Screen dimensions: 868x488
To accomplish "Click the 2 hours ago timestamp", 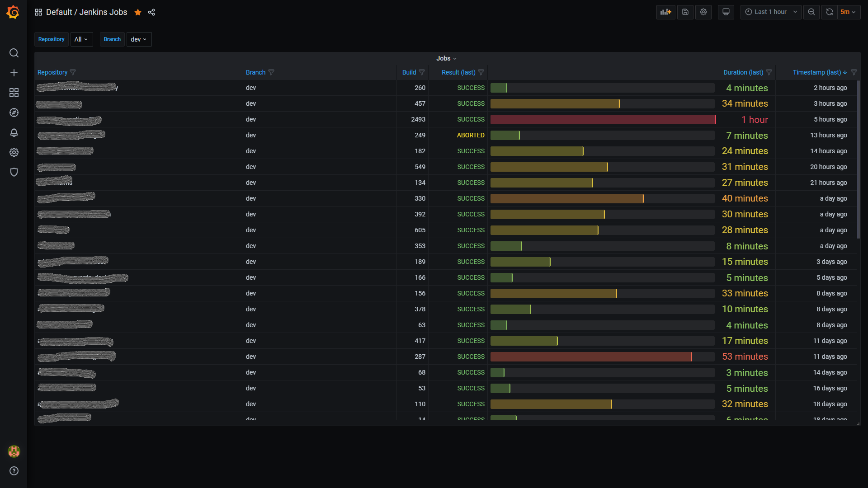I will pyautogui.click(x=830, y=88).
